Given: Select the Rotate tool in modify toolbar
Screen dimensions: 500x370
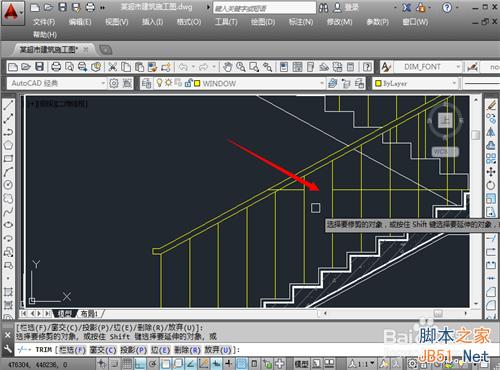Looking at the screenshot, I should [491, 185].
